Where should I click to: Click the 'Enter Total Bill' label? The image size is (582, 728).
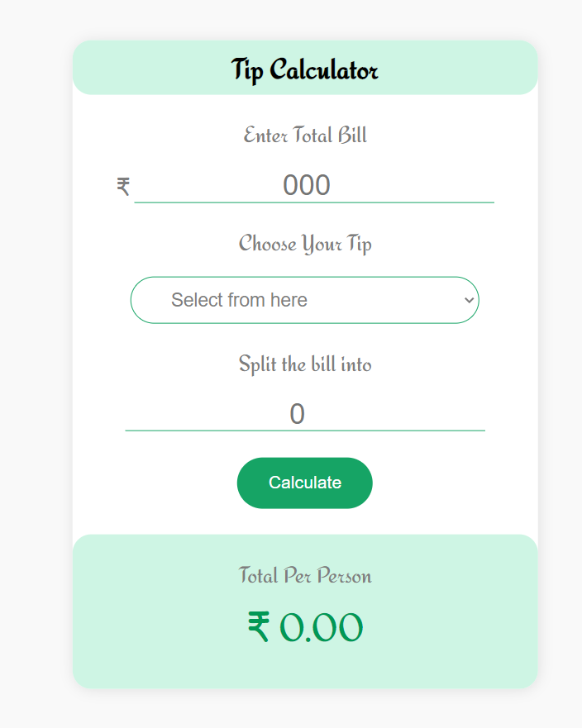click(304, 135)
